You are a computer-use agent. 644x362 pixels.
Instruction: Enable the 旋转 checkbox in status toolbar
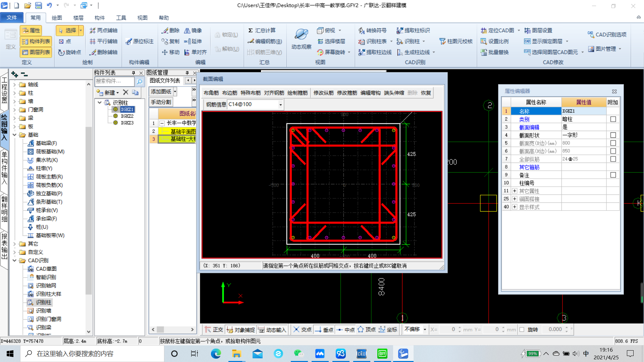pyautogui.click(x=522, y=329)
